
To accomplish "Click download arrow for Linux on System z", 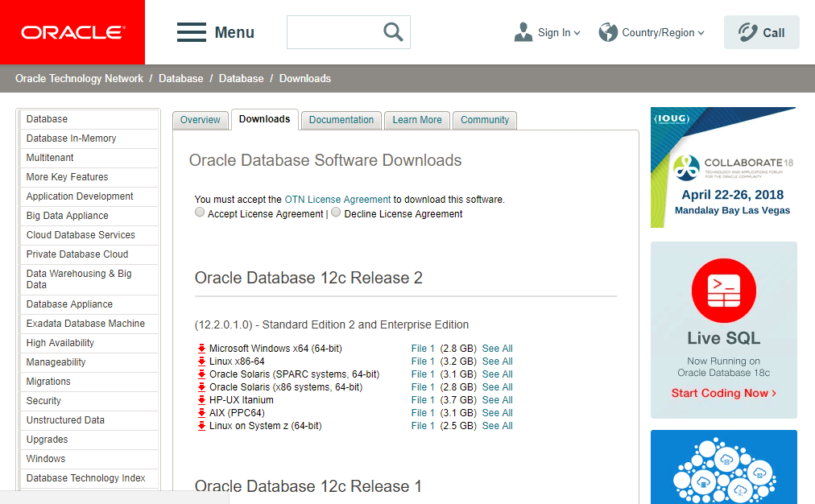I will coord(201,426).
